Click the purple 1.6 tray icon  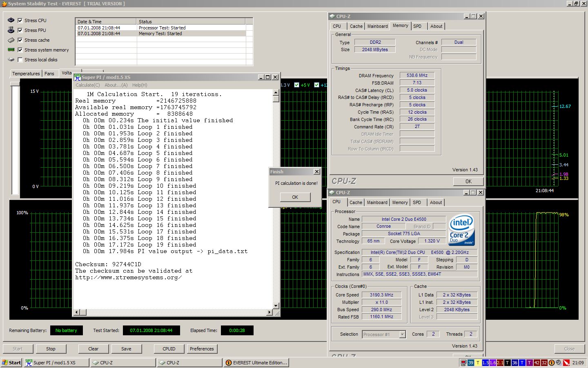point(493,363)
